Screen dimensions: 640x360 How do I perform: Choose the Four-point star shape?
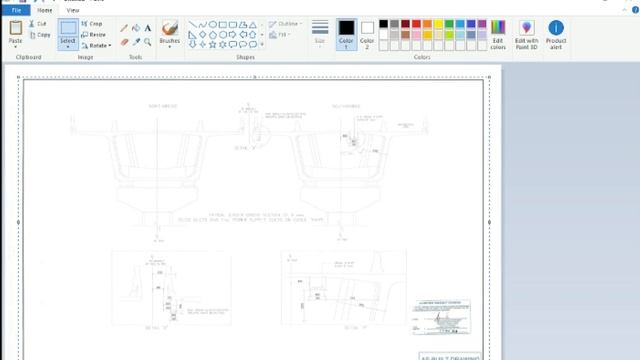coord(202,44)
